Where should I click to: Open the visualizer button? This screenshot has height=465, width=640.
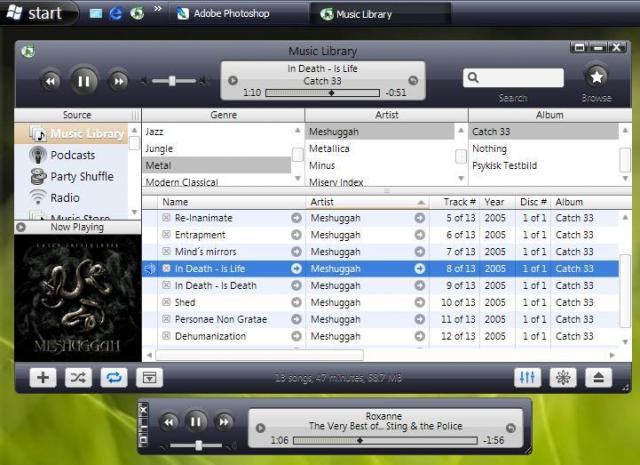[563, 377]
